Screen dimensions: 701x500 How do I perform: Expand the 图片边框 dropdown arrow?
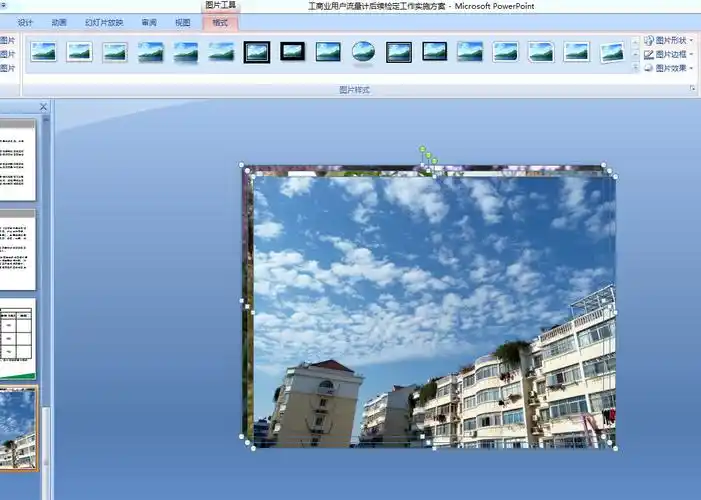coord(694,55)
